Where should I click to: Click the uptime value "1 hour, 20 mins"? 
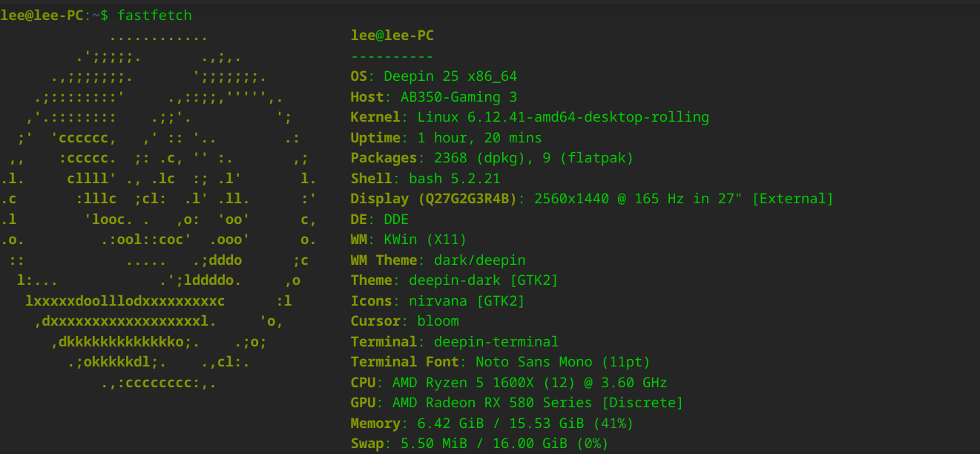[x=479, y=138]
